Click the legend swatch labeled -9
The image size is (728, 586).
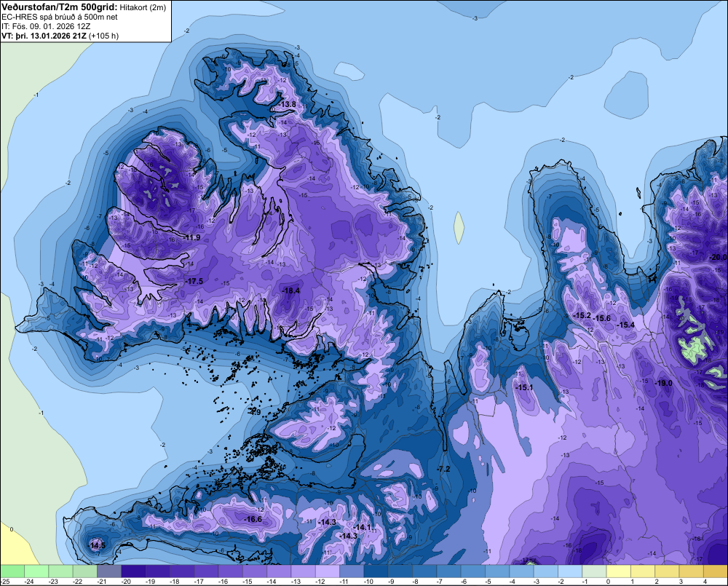click(400, 571)
